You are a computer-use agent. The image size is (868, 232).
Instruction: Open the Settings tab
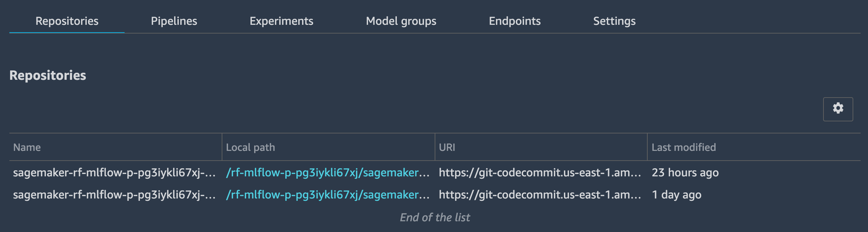[614, 21]
